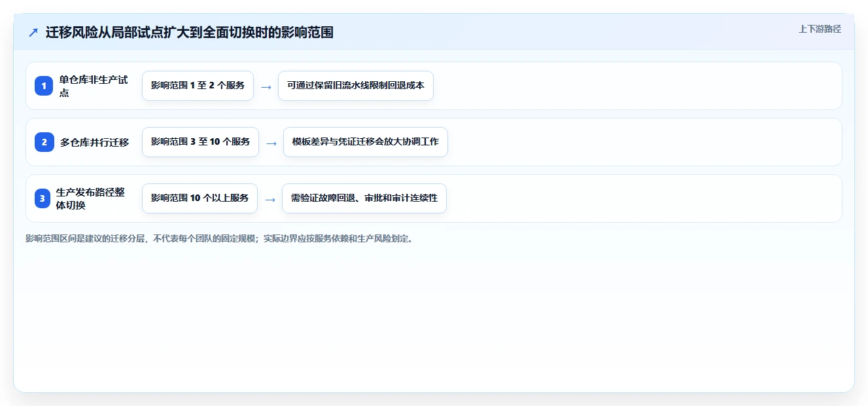Viewport: 868px width, 406px height.
Task: Select the step 3 number badge
Action: coord(43,198)
